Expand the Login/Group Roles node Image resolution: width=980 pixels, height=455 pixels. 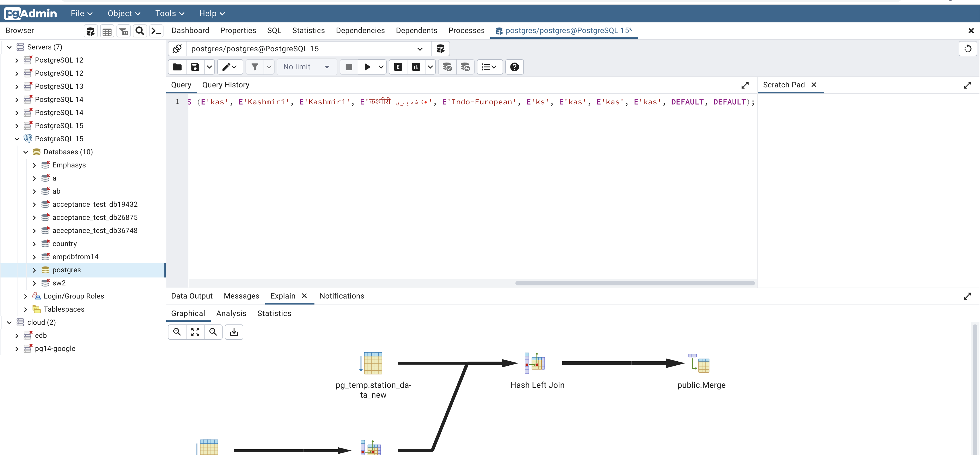click(25, 296)
